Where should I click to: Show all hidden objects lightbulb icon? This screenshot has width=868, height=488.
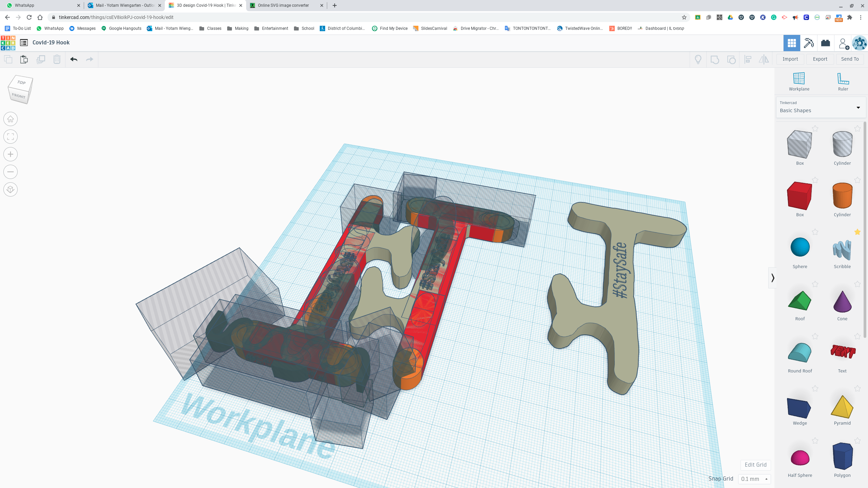[x=698, y=60]
